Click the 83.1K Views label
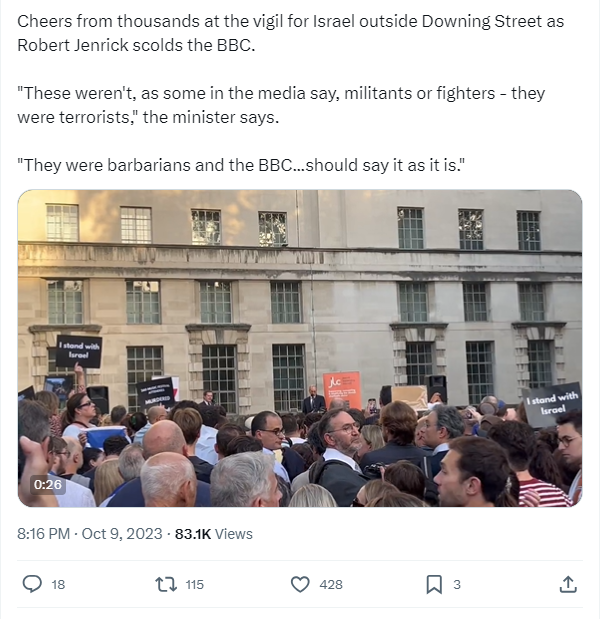The height and width of the screenshot is (619, 609). [213, 534]
